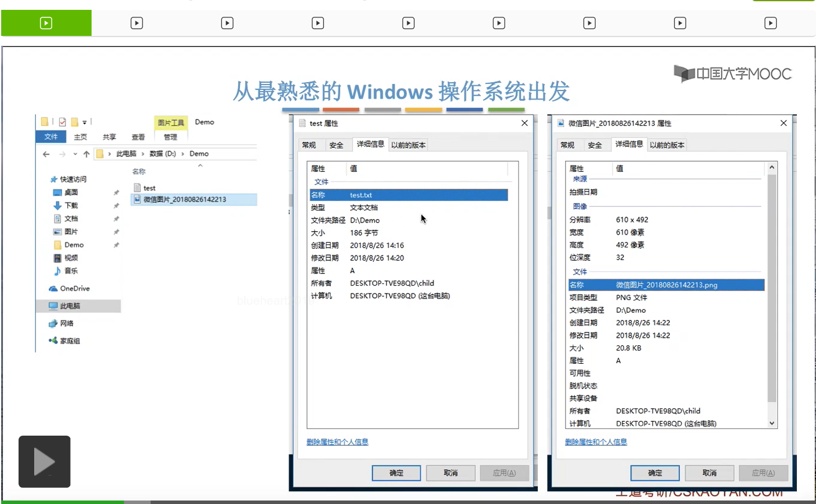Click the video progress bar at the bottom
This screenshot has height=504, width=816.
(x=408, y=502)
